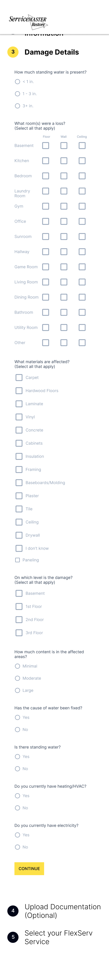Tick the Drywall material checkbox
109x980 pixels.
tap(19, 535)
